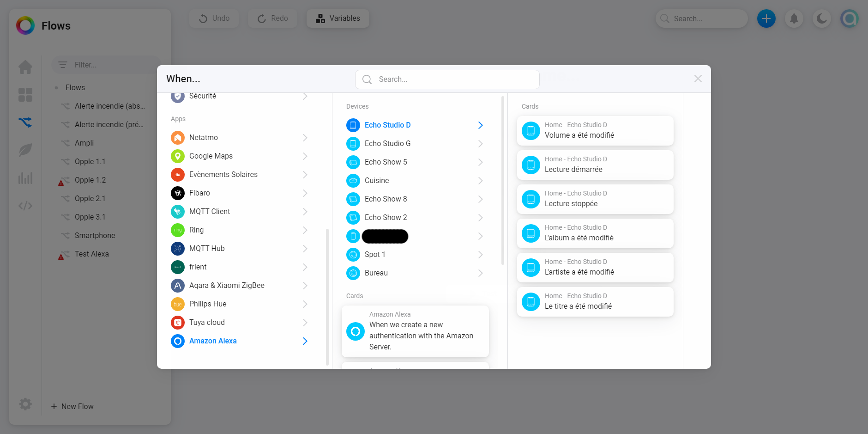Select the 'Le titre a été modifié' card
This screenshot has height=434, width=868.
(595, 302)
